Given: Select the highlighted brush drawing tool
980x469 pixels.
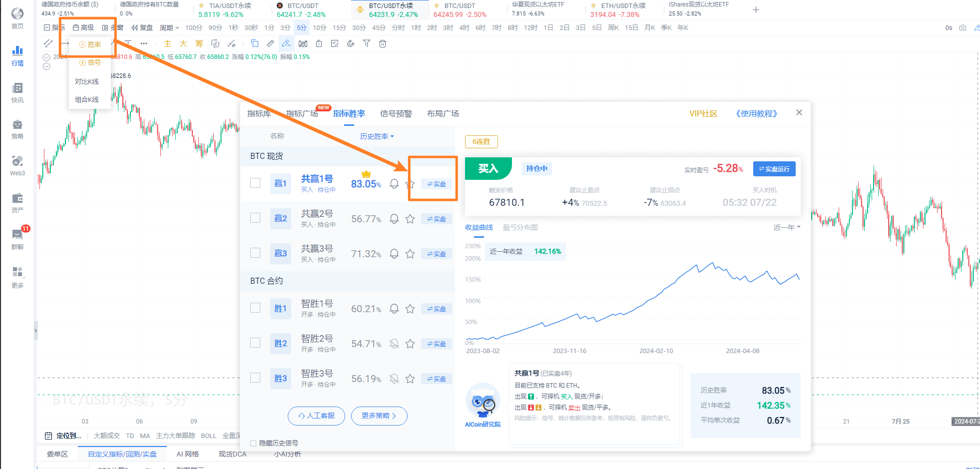Looking at the screenshot, I should coord(286,43).
